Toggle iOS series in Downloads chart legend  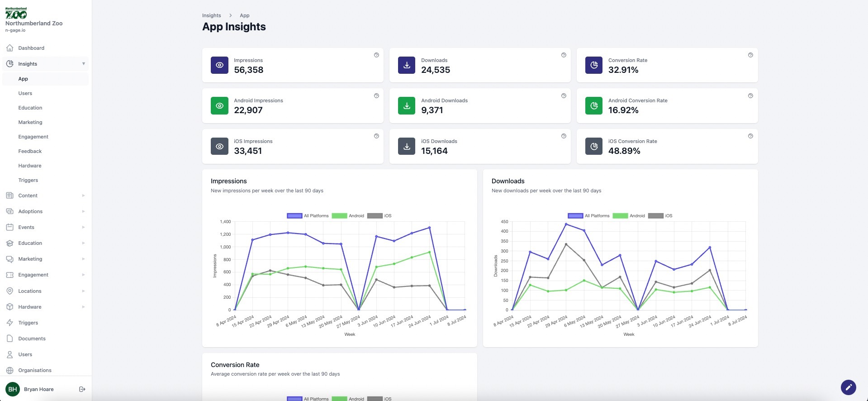(660, 216)
